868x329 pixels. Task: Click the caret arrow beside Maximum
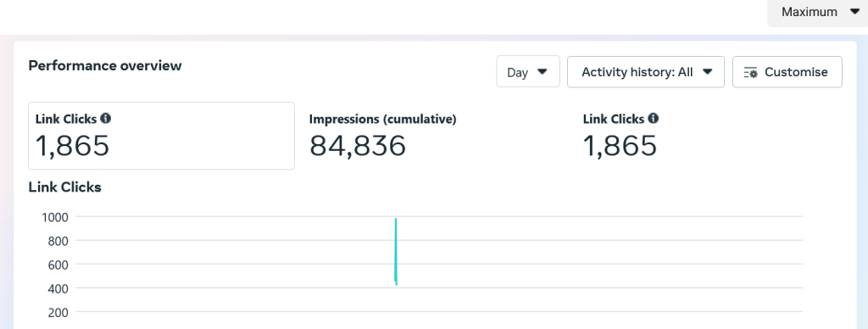[854, 12]
